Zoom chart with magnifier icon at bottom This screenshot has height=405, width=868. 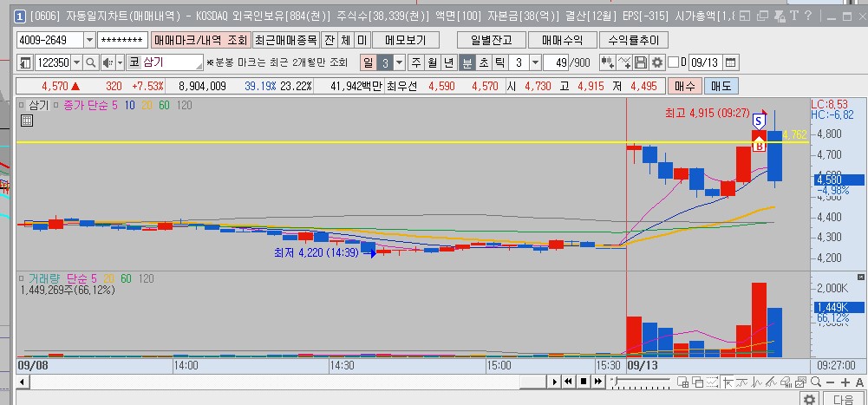[x=815, y=382]
